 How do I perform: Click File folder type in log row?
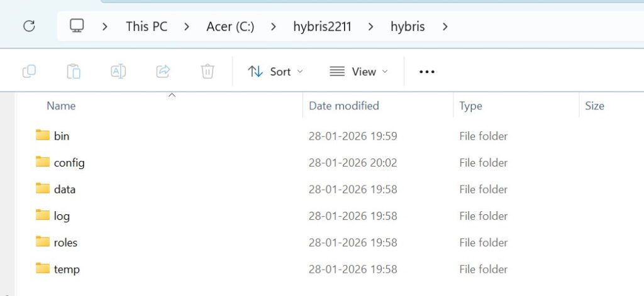[484, 216]
